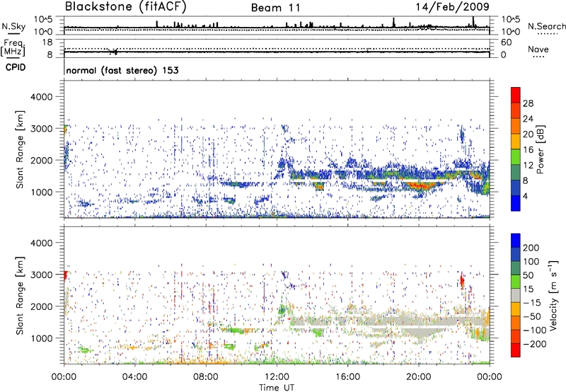Click "60" on the Nave axis
Viewport: 566px width, 392px height.
pyautogui.click(x=507, y=42)
